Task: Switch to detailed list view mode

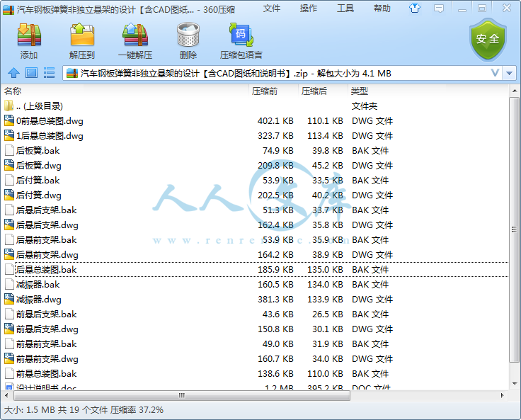Action: 49,73
